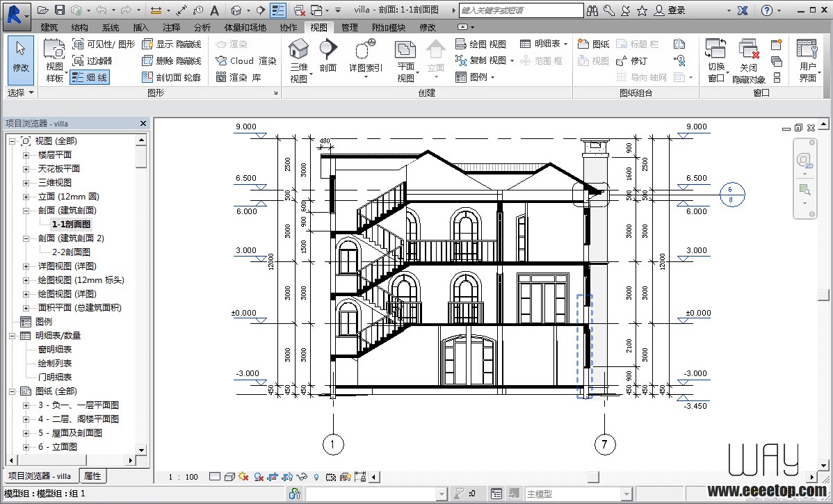Click 显示隐藏线 show hidden lines
The width and height of the screenshot is (833, 504).
coord(172,44)
